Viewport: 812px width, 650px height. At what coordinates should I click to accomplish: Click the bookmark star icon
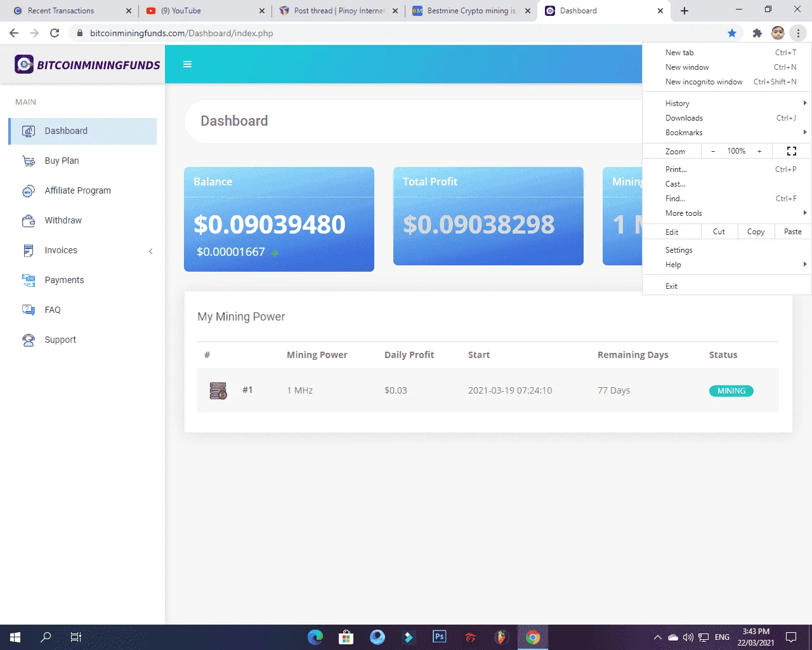coord(732,33)
